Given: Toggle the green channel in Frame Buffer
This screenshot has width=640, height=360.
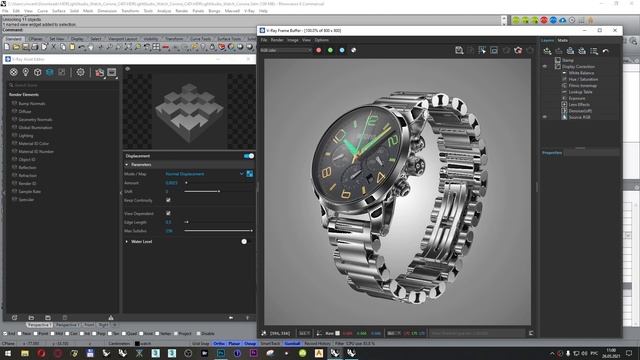Looking at the screenshot, I should click(x=330, y=50).
